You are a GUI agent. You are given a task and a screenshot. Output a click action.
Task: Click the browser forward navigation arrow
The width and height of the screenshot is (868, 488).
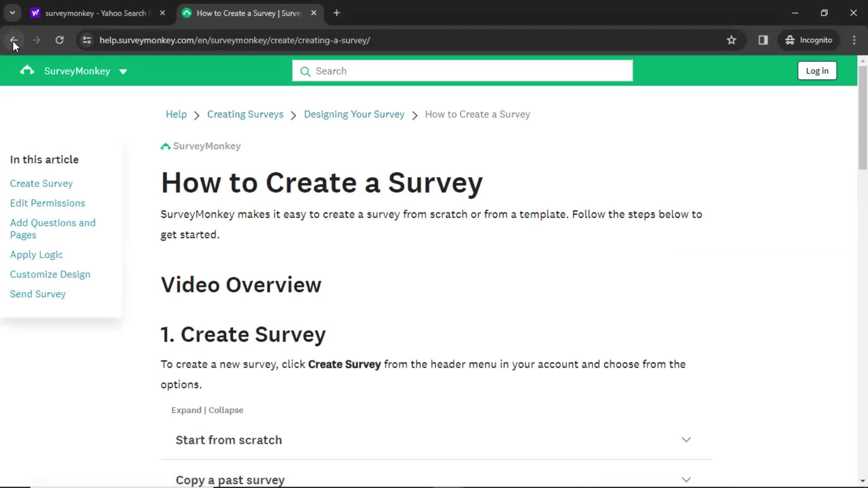coord(36,40)
